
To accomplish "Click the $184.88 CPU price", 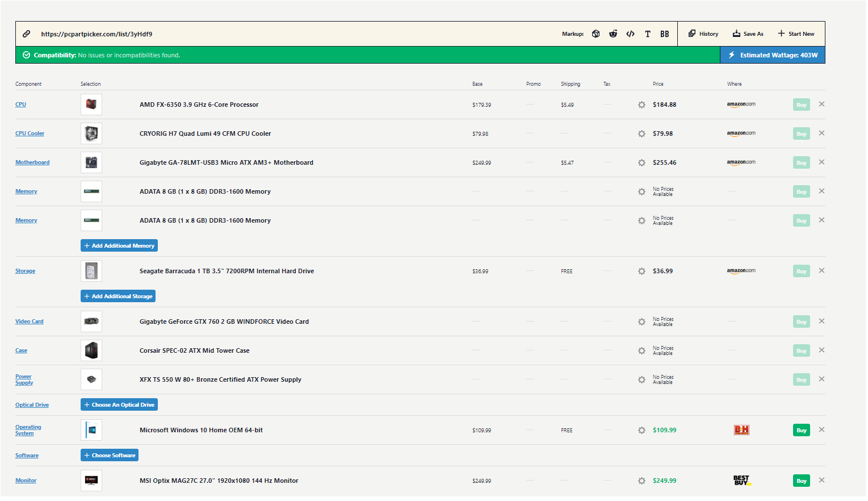I will tap(664, 105).
